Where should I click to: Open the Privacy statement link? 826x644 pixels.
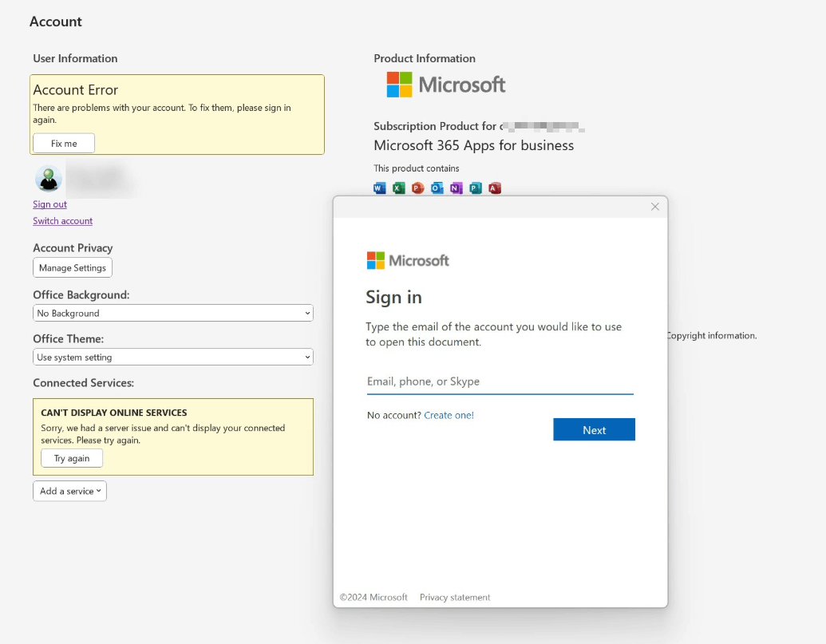click(455, 597)
